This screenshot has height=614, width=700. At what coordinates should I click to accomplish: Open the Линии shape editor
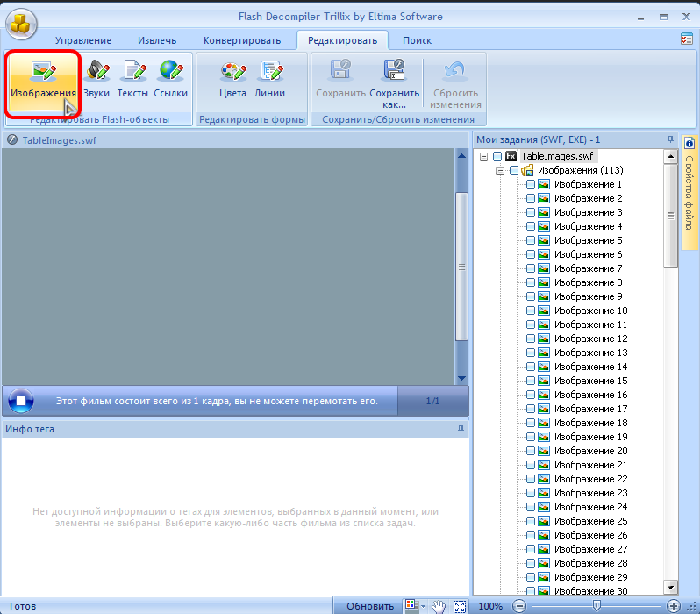(x=269, y=79)
